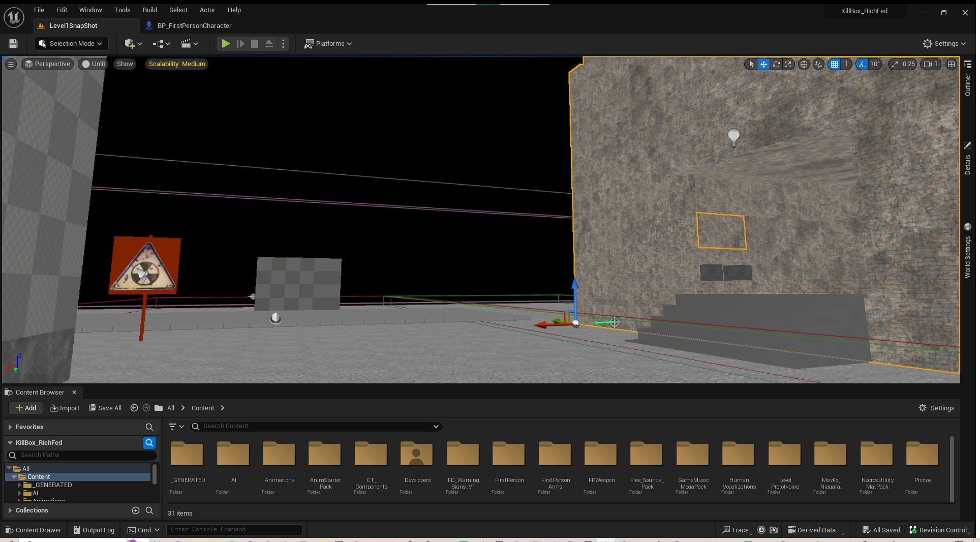980x542 pixels.
Task: Click the Eject from player button
Action: tap(269, 44)
